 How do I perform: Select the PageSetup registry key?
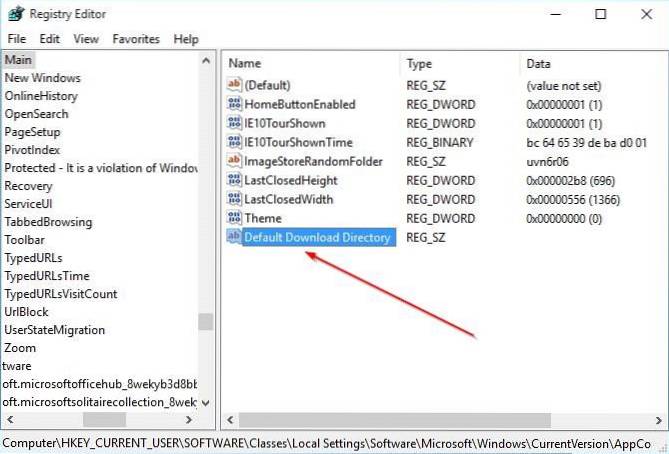(33, 132)
